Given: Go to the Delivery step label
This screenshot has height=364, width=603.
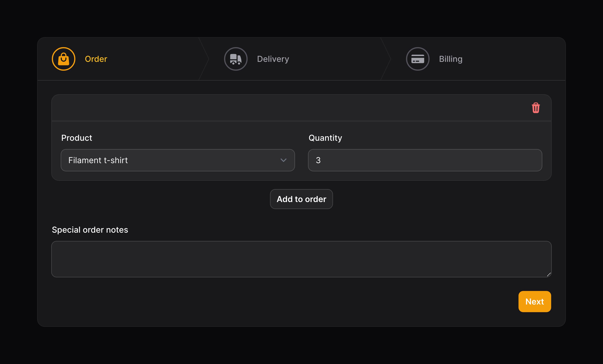Looking at the screenshot, I should pos(273,59).
